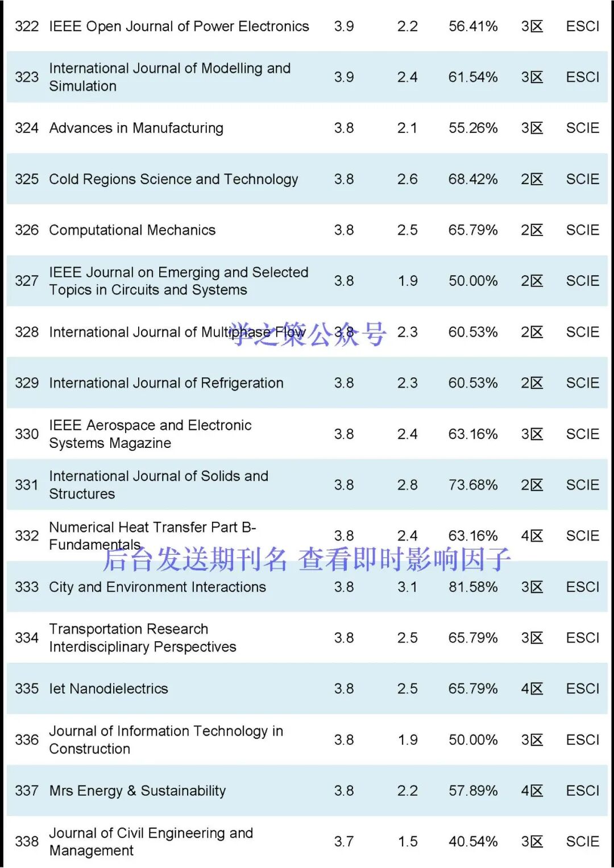
Task: Select International Journal of Modelling and Simulation
Action: 169,77
